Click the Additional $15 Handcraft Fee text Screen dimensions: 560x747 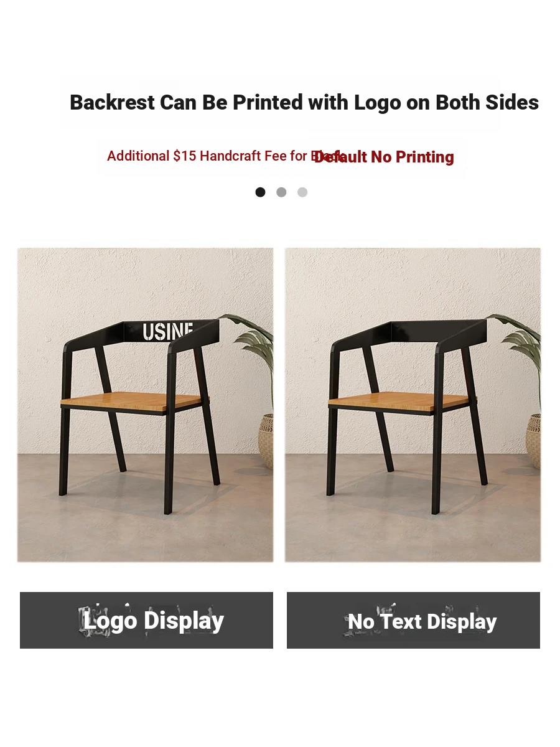(212, 156)
